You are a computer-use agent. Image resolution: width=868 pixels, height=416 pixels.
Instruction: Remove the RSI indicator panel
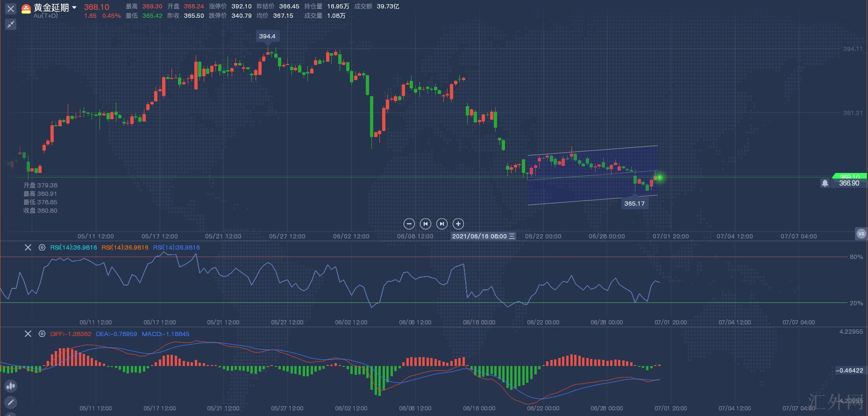tap(28, 247)
